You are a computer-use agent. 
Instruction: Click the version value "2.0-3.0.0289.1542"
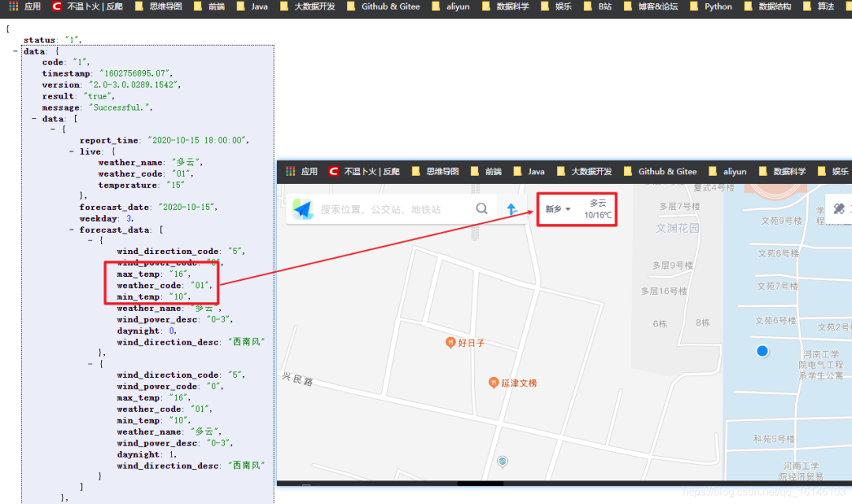133,84
